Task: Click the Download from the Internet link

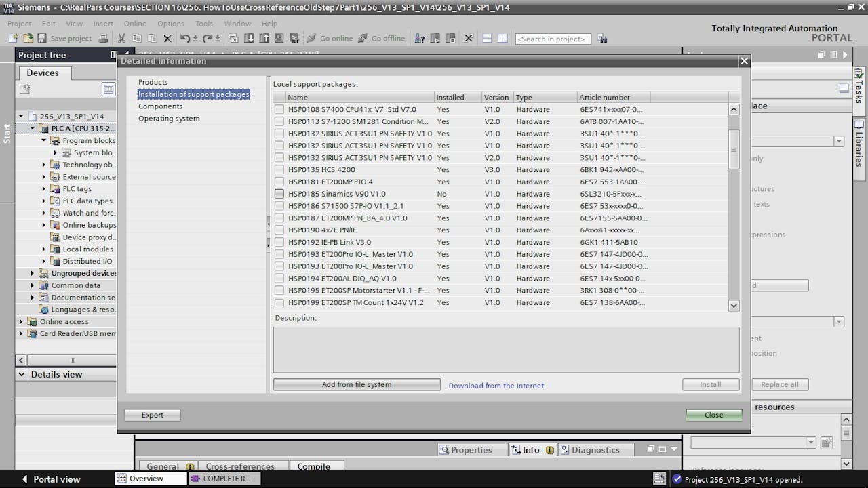Action: coord(496,385)
